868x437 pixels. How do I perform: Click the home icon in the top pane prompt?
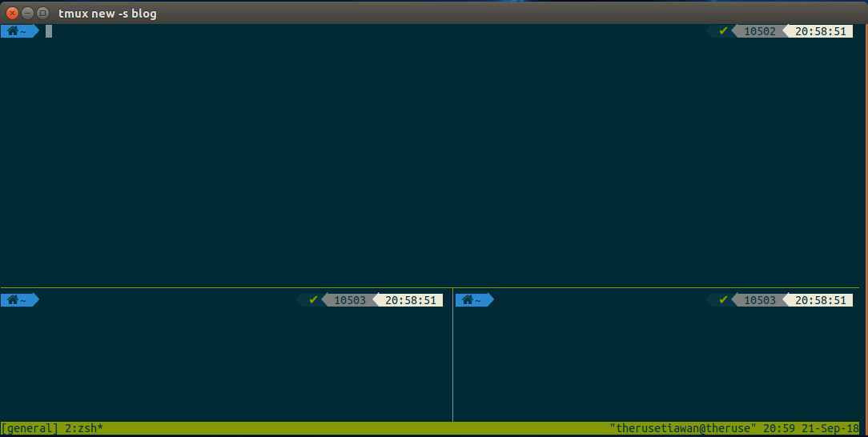pos(13,31)
